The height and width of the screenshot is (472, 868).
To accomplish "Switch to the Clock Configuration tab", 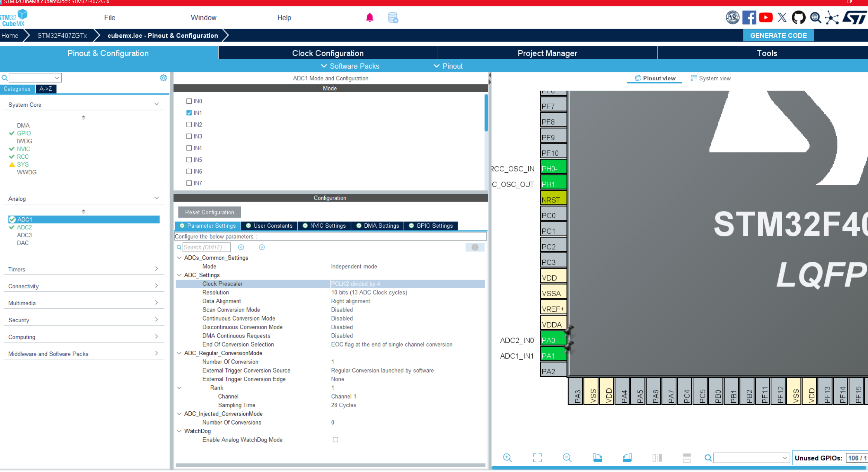I will [328, 53].
